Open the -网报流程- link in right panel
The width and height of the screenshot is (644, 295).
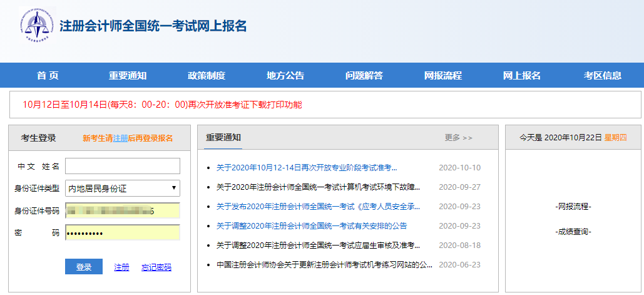click(x=573, y=207)
